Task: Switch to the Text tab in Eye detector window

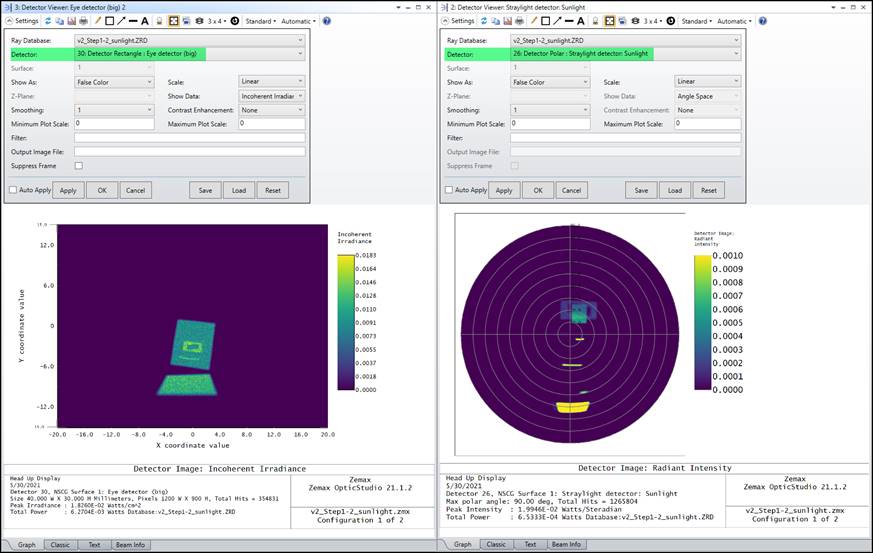Action: [x=95, y=545]
